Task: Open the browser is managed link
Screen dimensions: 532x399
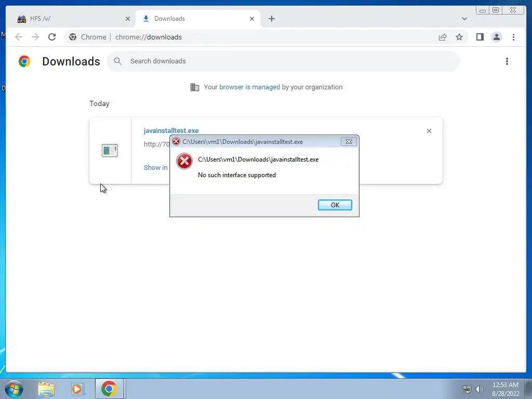Action: tap(249, 87)
